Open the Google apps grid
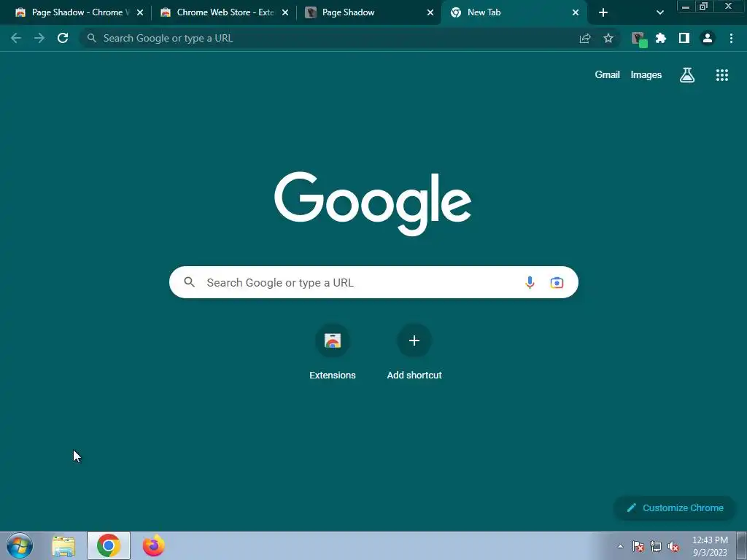 pyautogui.click(x=722, y=75)
